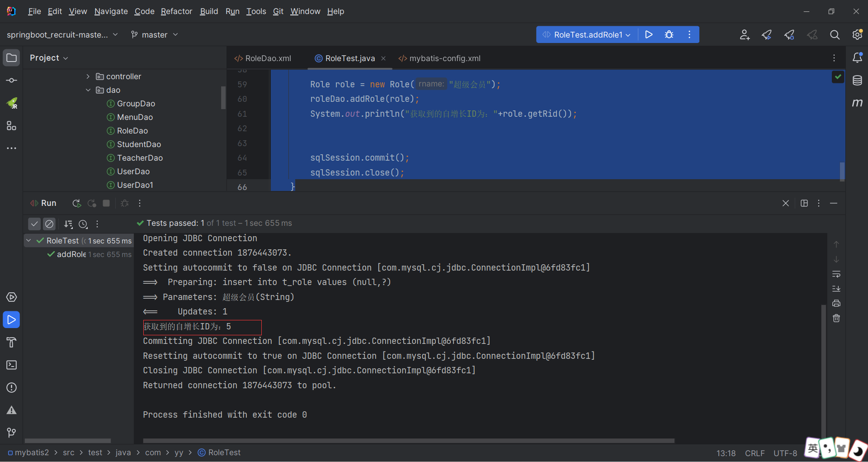Screen dimensions: 868x462
Task: Open the Database tool window
Action: pyautogui.click(x=858, y=81)
